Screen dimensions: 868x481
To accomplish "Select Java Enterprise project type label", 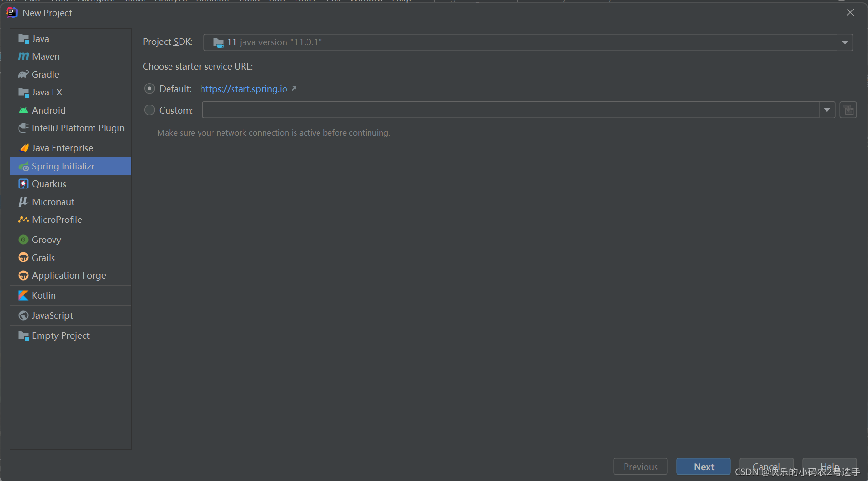I will pos(63,148).
